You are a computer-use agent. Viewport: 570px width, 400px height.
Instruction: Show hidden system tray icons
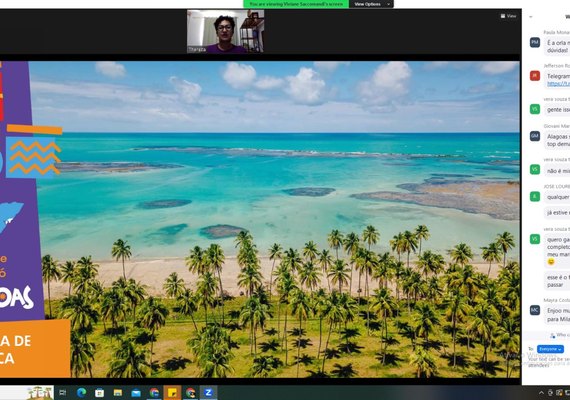pos(541,393)
